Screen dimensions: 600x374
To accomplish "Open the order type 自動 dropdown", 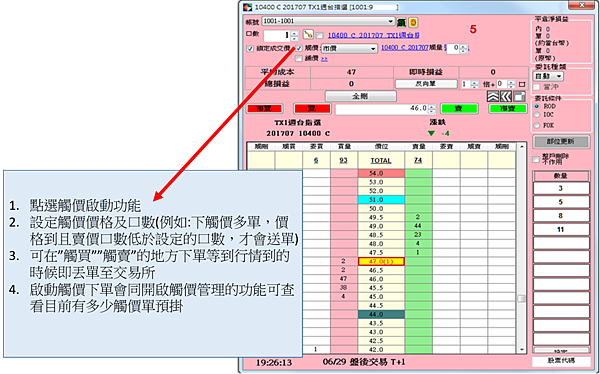I will 548,76.
